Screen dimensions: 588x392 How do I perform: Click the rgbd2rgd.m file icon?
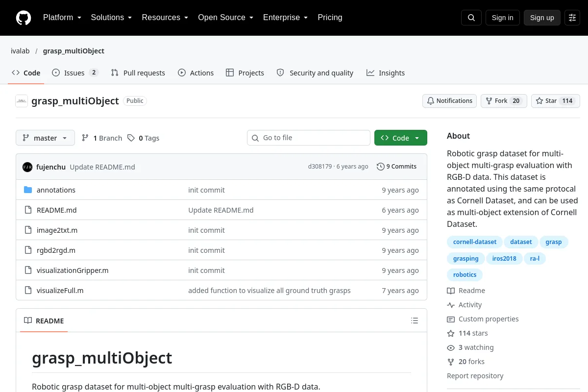(28, 250)
